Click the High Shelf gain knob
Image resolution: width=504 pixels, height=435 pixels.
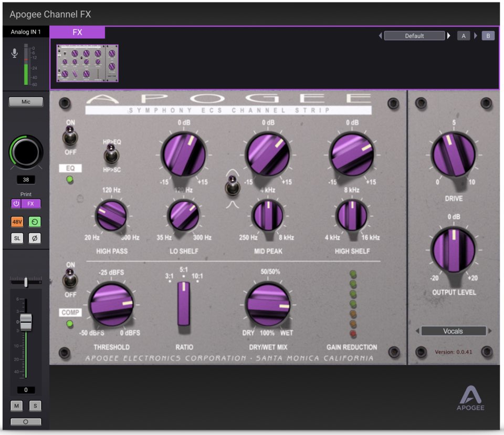coord(352,154)
